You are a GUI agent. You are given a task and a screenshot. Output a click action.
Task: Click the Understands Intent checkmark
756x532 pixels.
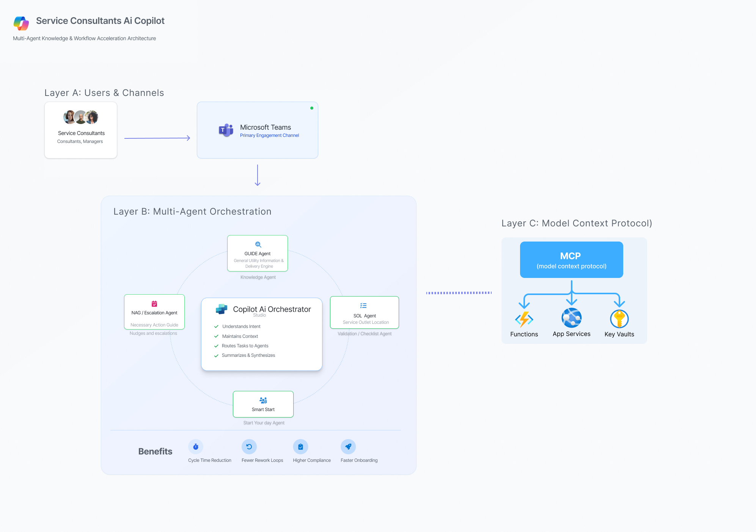tap(216, 326)
